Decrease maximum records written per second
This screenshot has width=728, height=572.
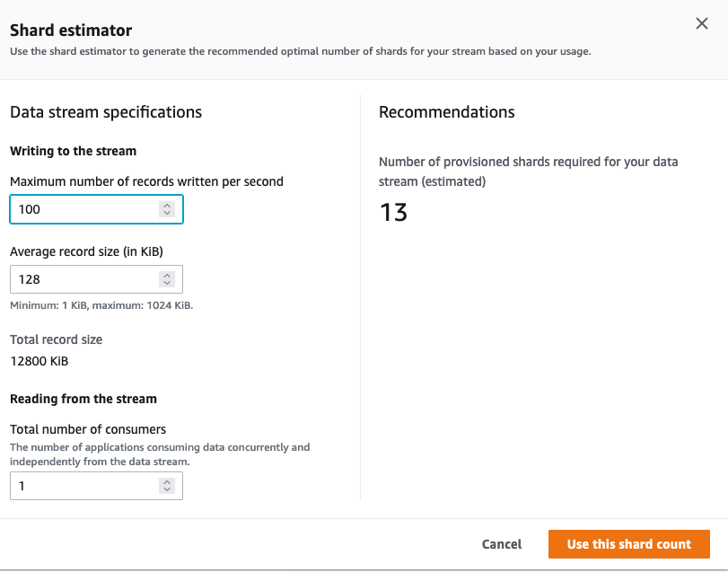pyautogui.click(x=166, y=214)
